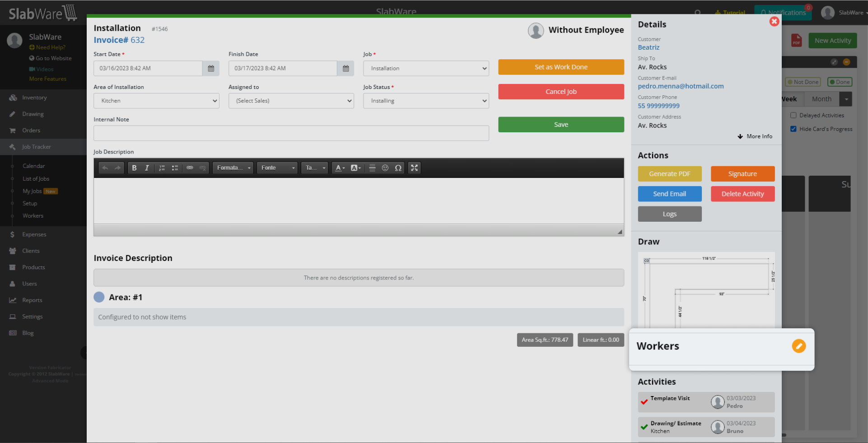Open the dropdown arrow next to Month
868x443 pixels.
[x=846, y=99]
